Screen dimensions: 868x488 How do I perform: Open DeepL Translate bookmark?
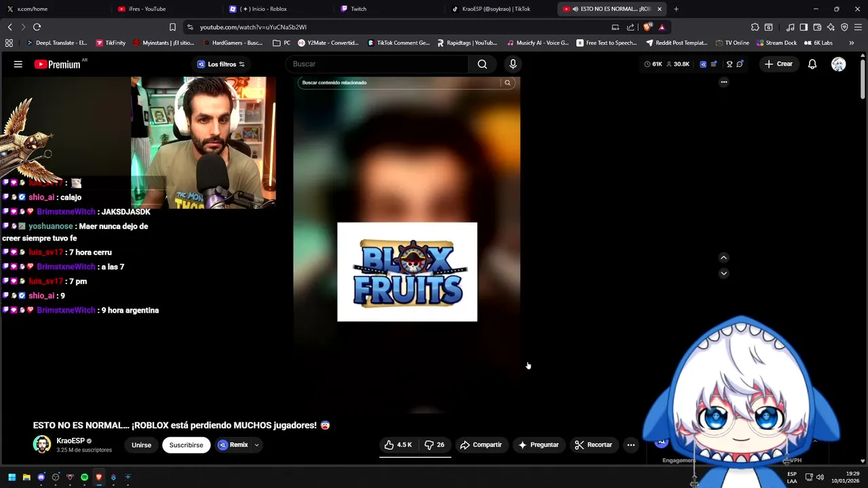tap(57, 43)
